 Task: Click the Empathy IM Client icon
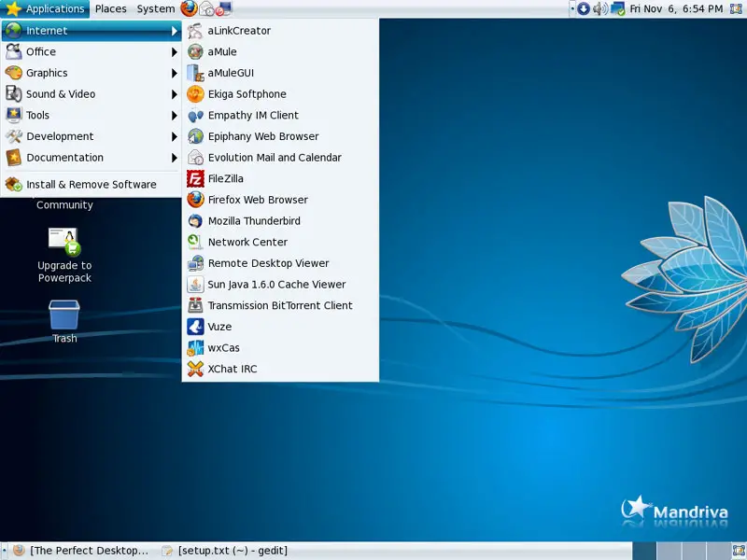[195, 115]
